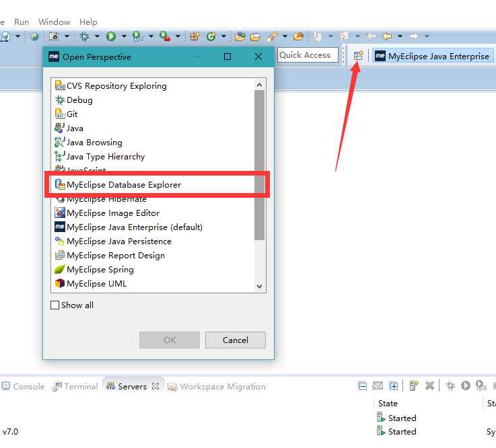Image resolution: width=496 pixels, height=448 pixels.
Task: Open the web browser globe icon
Action: (x=34, y=36)
